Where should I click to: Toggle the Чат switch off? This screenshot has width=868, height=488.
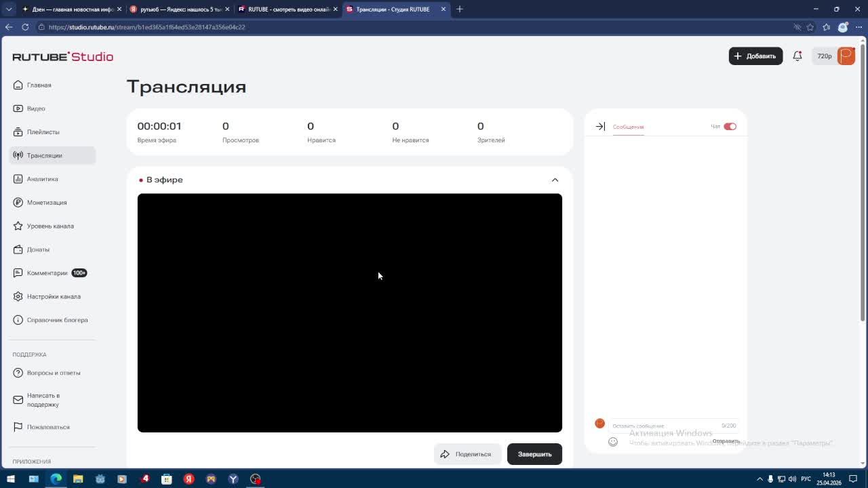click(730, 127)
